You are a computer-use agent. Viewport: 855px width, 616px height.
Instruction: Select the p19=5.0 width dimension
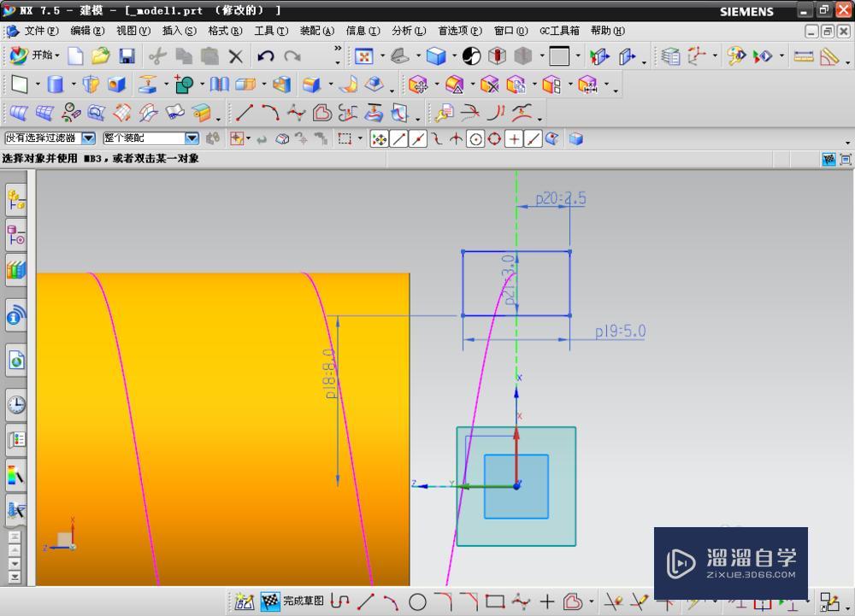(x=620, y=331)
